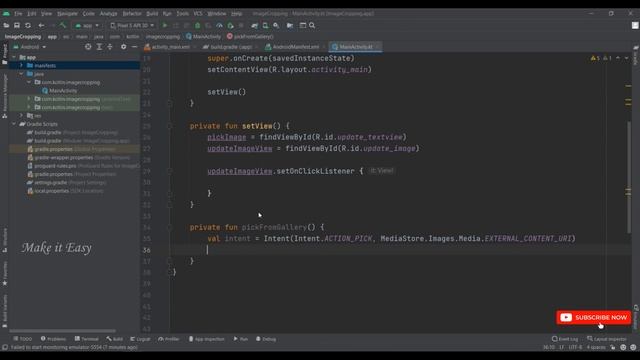The height and width of the screenshot is (360, 640).
Task: Open the Project Structure toolbar icon
Action: click(x=302, y=25)
